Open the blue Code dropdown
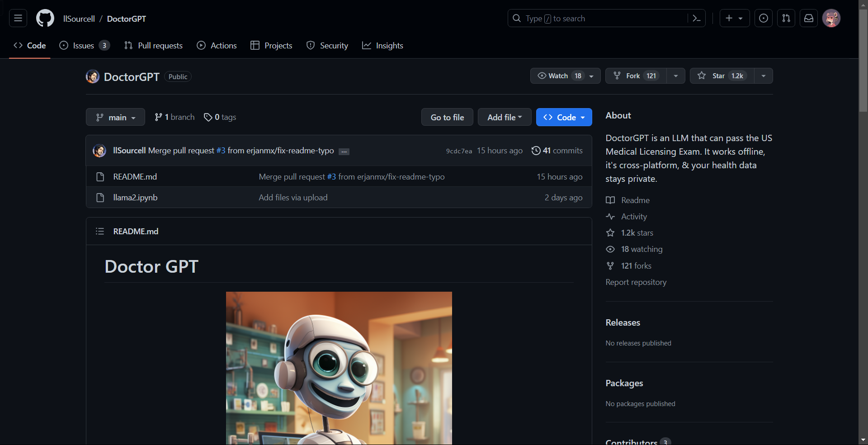Screen dimensions: 868x445 click(x=564, y=117)
